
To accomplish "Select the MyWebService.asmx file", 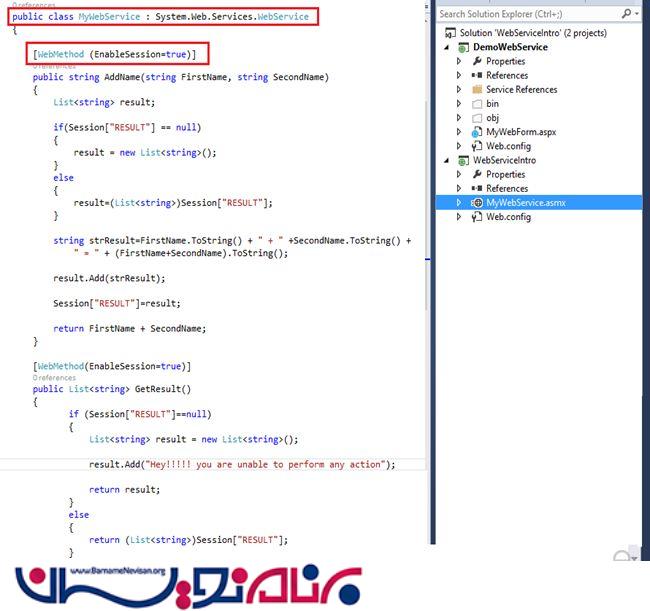I will point(526,202).
